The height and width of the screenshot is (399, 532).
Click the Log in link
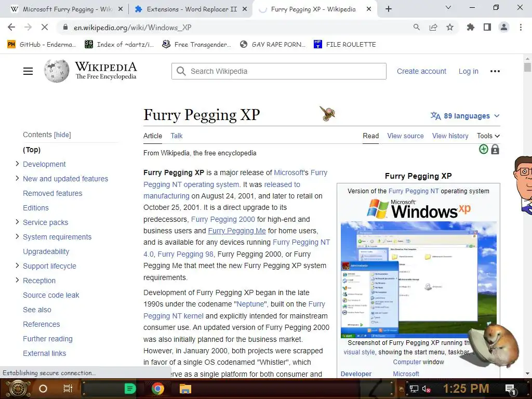pos(469,71)
